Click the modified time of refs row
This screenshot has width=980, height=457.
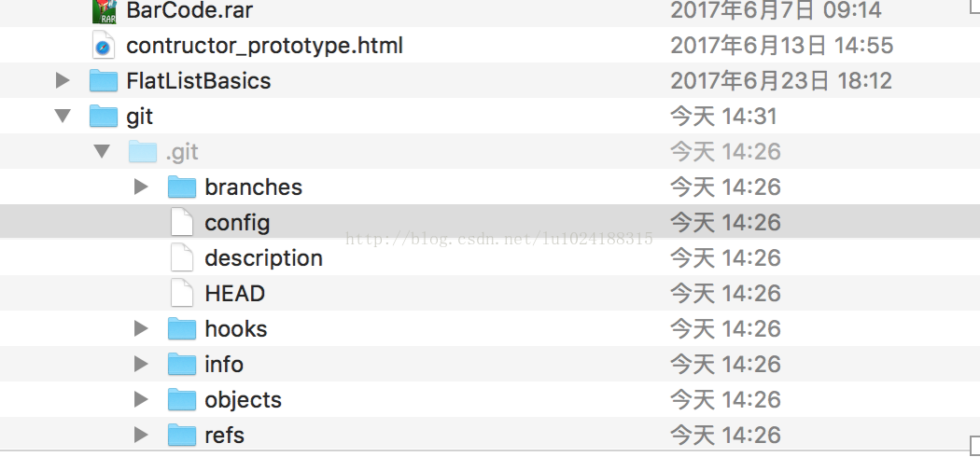(725, 436)
